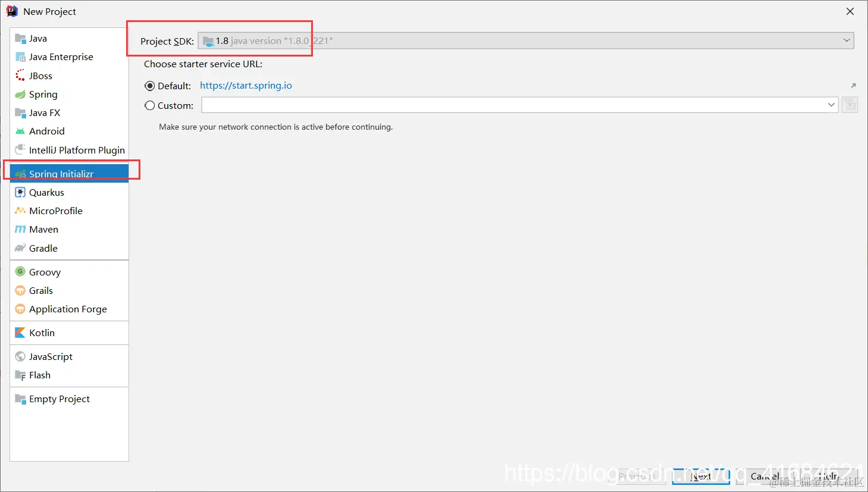This screenshot has width=868, height=492.
Task: Select the Default starter URL radio button
Action: (150, 86)
